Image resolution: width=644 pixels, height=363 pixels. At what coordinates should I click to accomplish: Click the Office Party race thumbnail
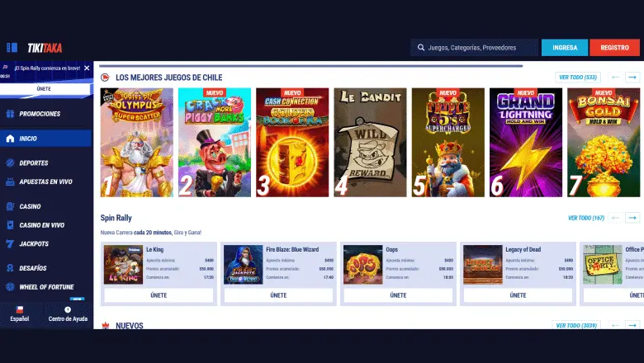[603, 265]
